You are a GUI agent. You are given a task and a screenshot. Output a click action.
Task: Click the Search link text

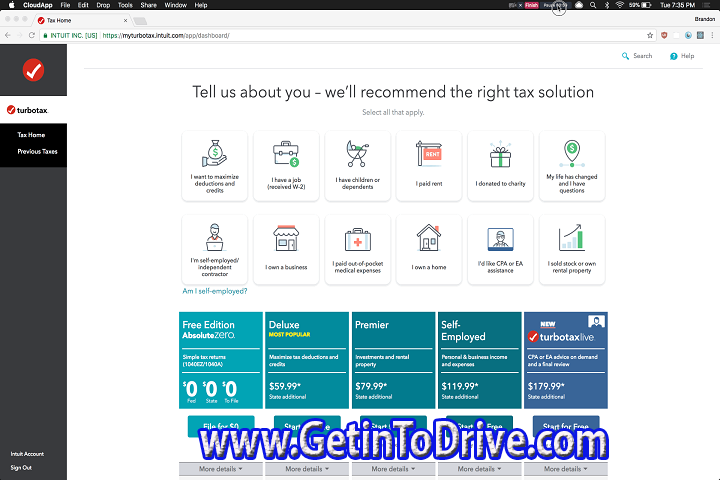[642, 56]
